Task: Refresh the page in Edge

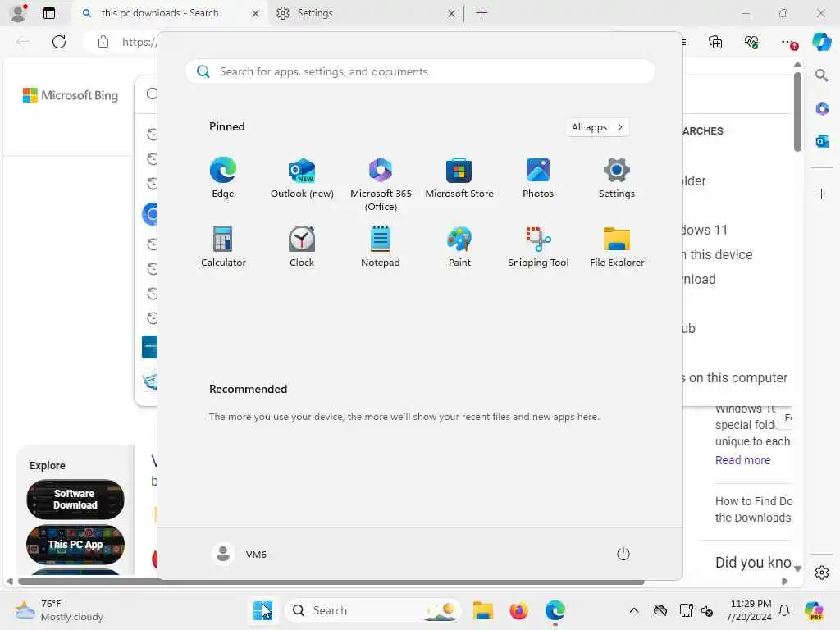Action: pyautogui.click(x=59, y=42)
